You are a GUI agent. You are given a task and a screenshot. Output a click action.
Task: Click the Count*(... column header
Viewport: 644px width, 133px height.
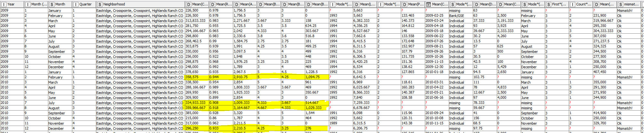581,4
